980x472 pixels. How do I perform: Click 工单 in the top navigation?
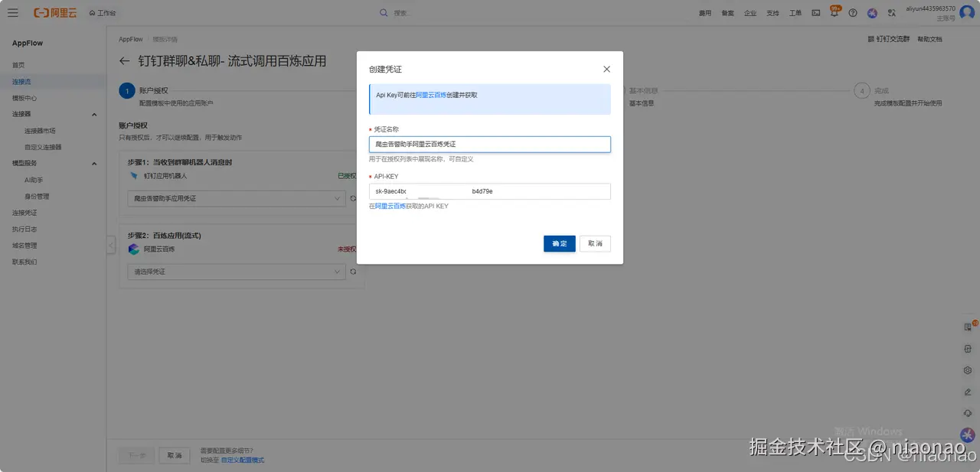[795, 12]
